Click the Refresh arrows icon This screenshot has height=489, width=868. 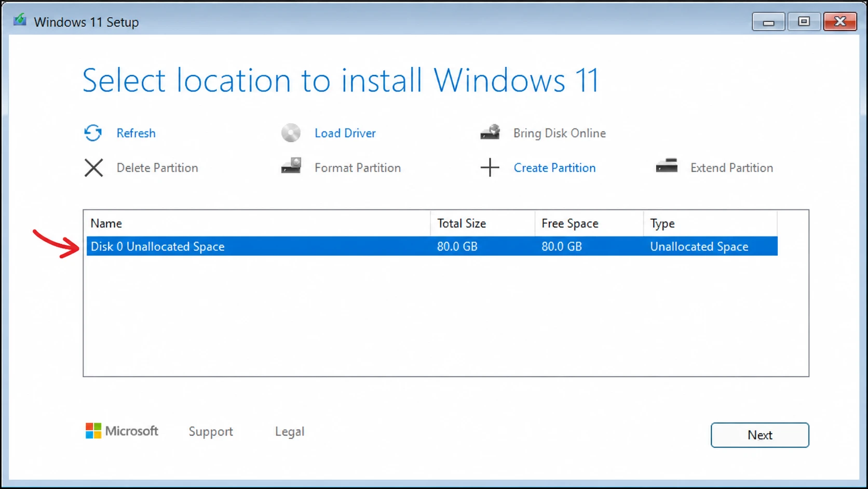pyautogui.click(x=93, y=133)
